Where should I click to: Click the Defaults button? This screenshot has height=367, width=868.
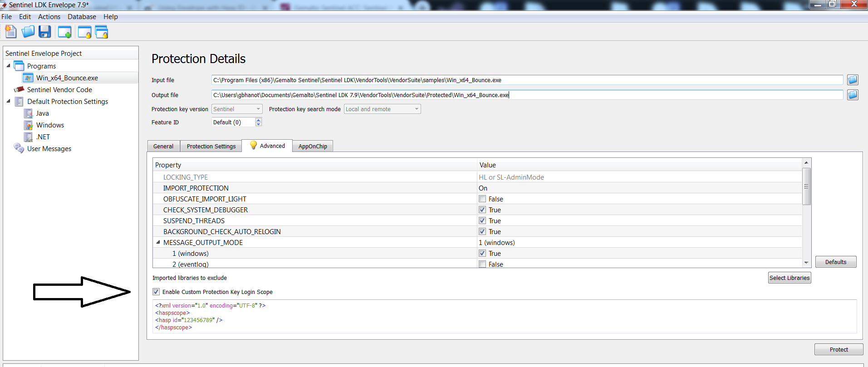(836, 262)
